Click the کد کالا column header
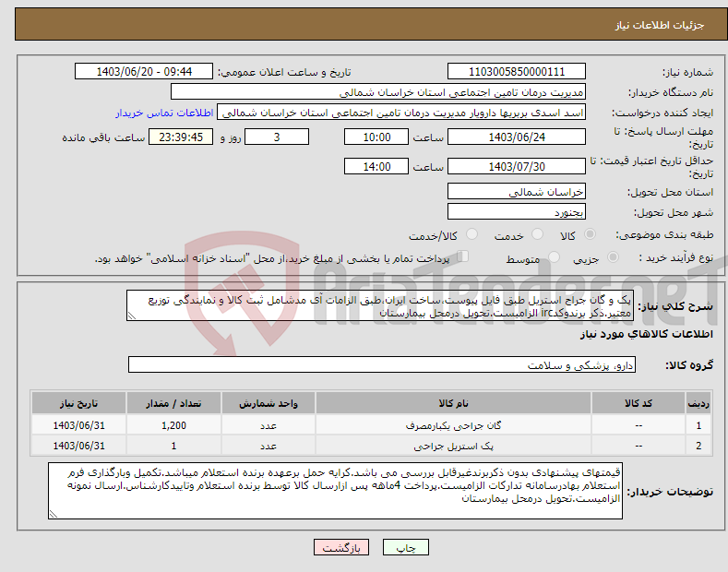728x572 pixels. (638, 403)
